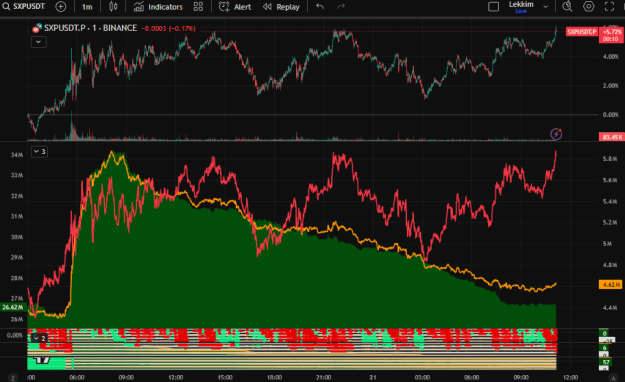Open the layout menu chevron beside Lekkim
625x382 pixels.
pyautogui.click(x=546, y=7)
